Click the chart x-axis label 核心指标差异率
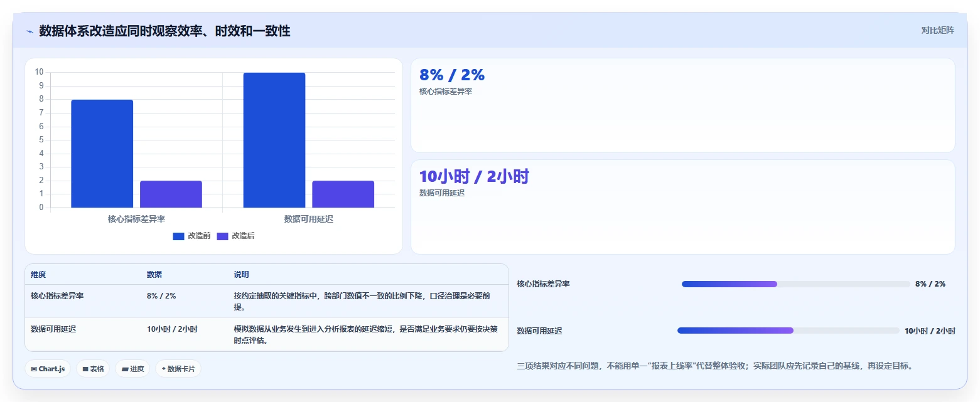 pos(136,219)
